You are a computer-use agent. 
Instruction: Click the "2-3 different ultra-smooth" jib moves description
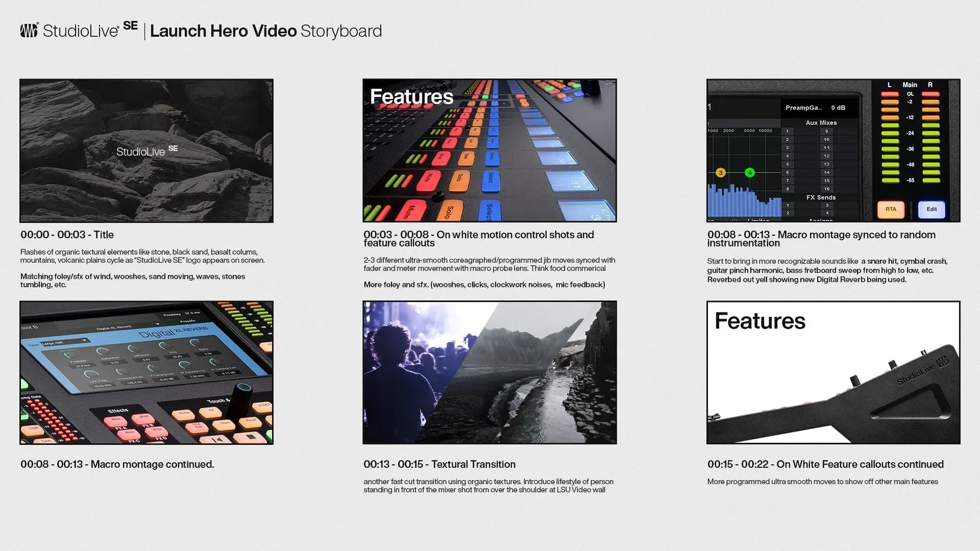coord(489,264)
